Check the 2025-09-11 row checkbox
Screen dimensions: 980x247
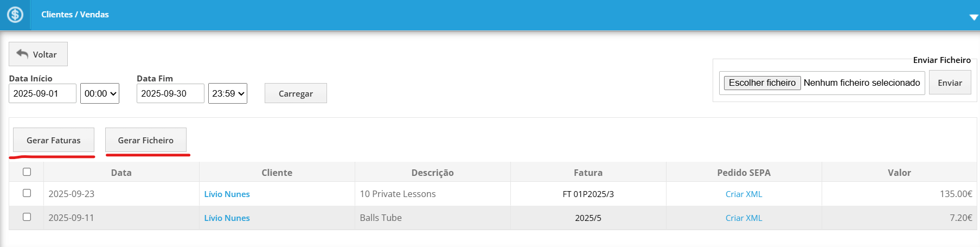[27, 217]
